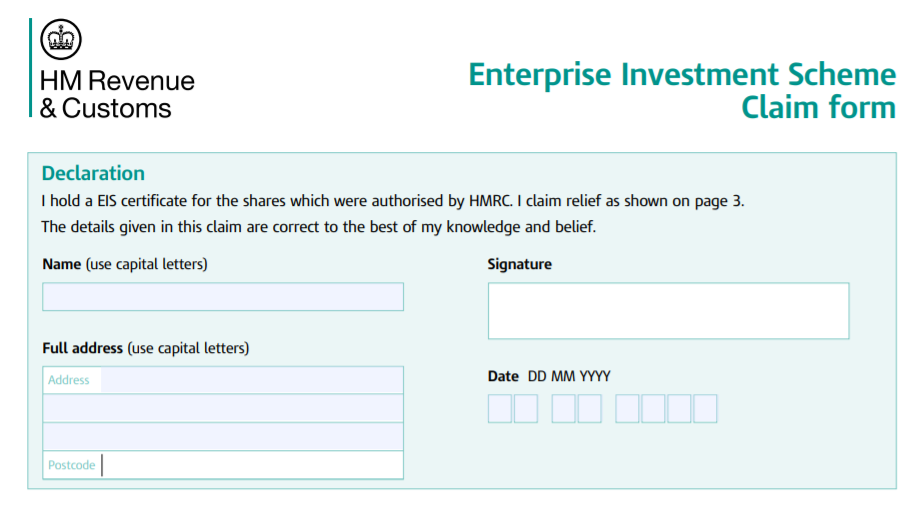Focus the Postcode field

pos(250,465)
